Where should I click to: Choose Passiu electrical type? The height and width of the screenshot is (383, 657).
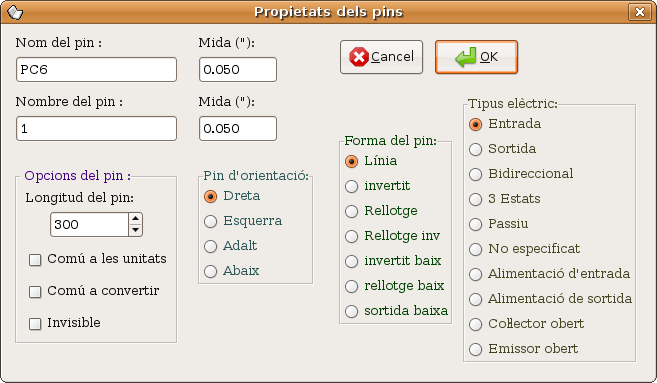coord(476,224)
